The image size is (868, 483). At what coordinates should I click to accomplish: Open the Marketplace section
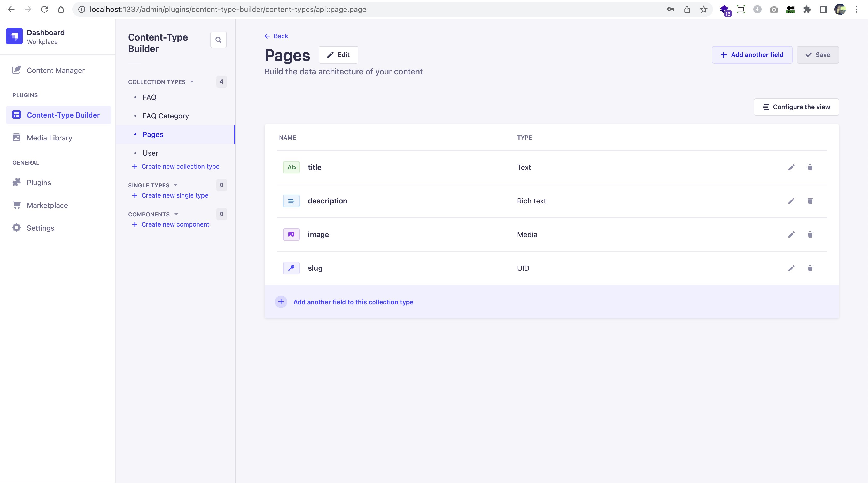coord(47,205)
